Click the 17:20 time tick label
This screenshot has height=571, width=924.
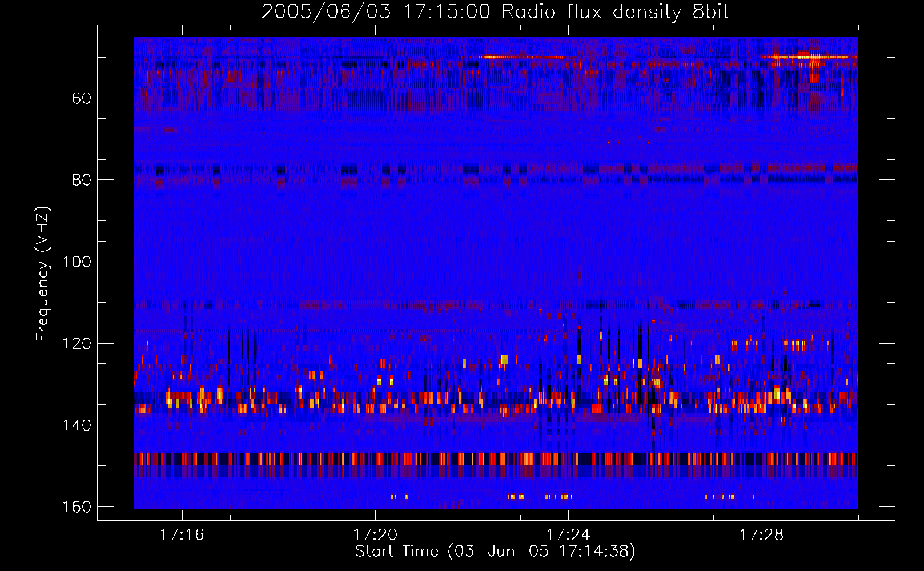point(375,535)
